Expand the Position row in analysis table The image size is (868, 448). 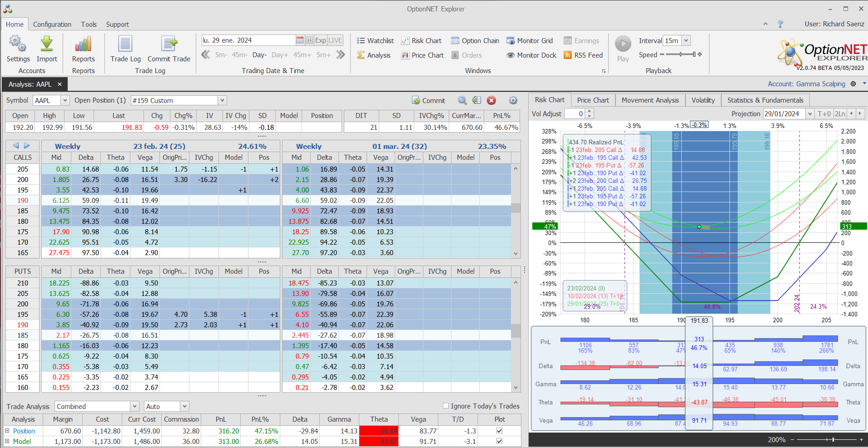click(x=7, y=431)
